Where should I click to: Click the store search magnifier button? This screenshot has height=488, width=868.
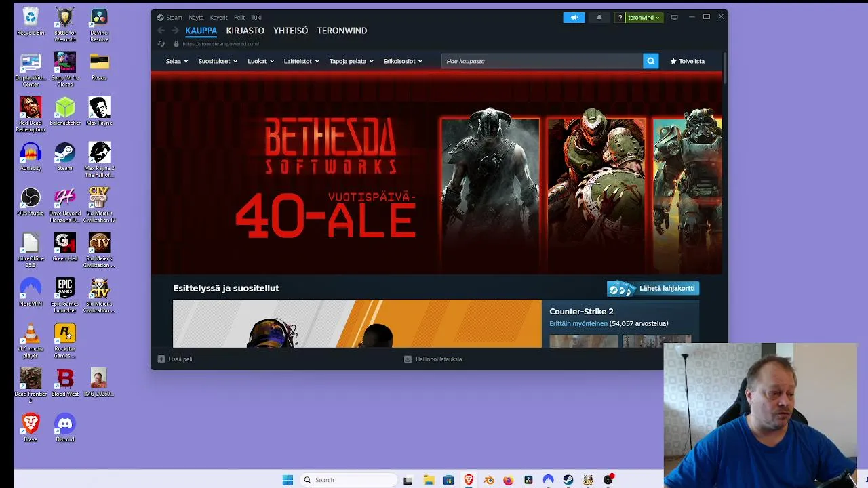pyautogui.click(x=651, y=61)
